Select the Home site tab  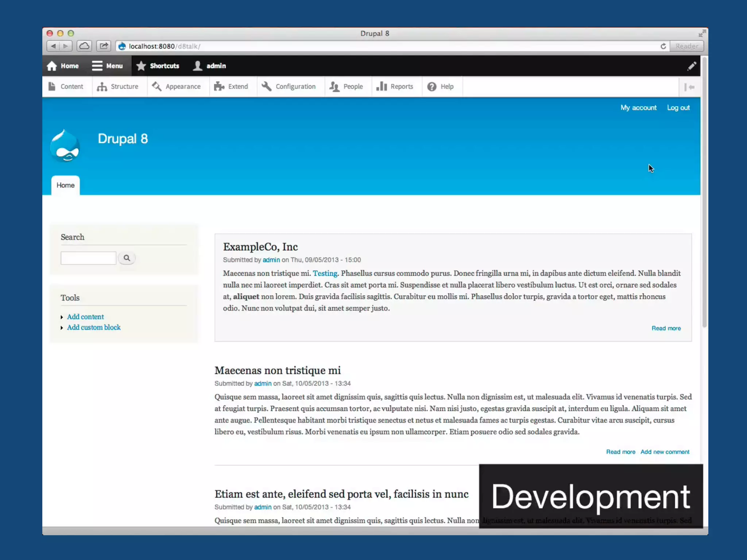pyautogui.click(x=65, y=185)
